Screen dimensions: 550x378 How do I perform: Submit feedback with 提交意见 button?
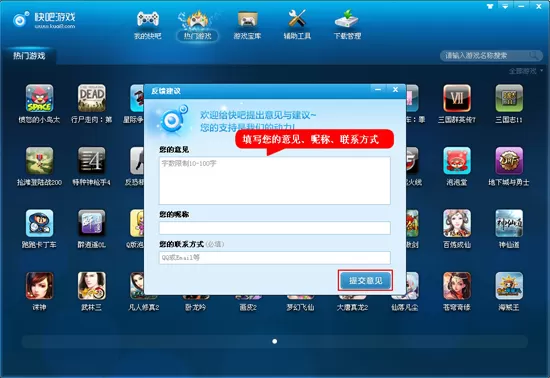[365, 281]
